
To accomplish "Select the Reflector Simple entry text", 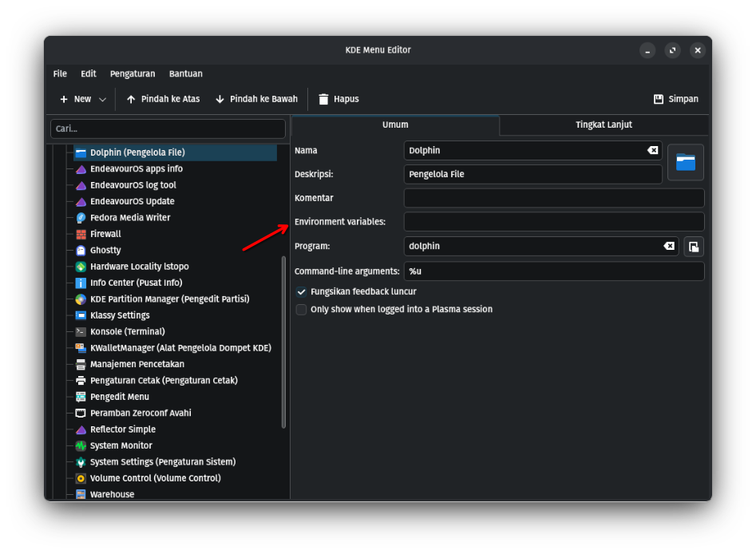I will (123, 429).
